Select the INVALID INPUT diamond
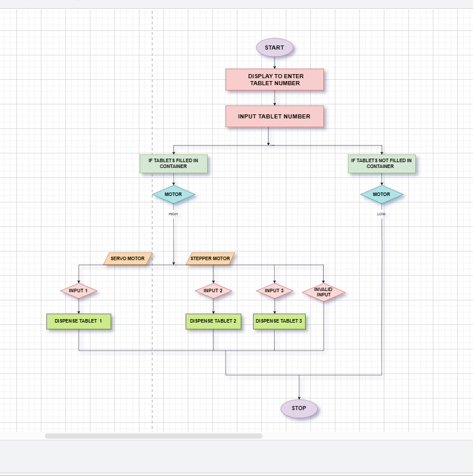 [325, 292]
